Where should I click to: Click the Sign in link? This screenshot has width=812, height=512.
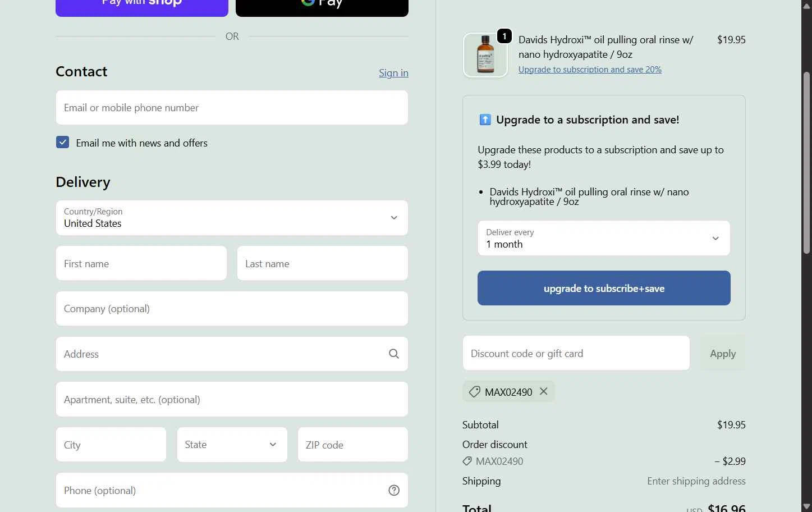pos(393,72)
